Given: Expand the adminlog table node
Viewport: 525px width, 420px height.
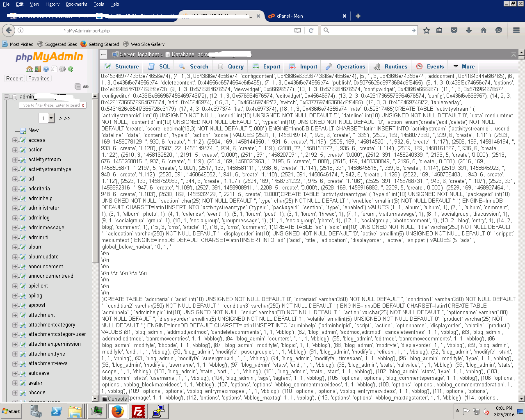Looking at the screenshot, I should coord(15,218).
